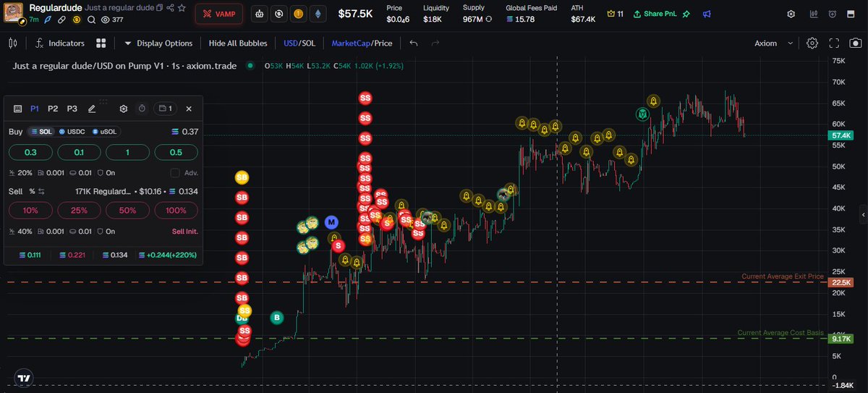This screenshot has width=868, height=393.
Task: Sell 100% of holdings
Action: click(x=176, y=211)
